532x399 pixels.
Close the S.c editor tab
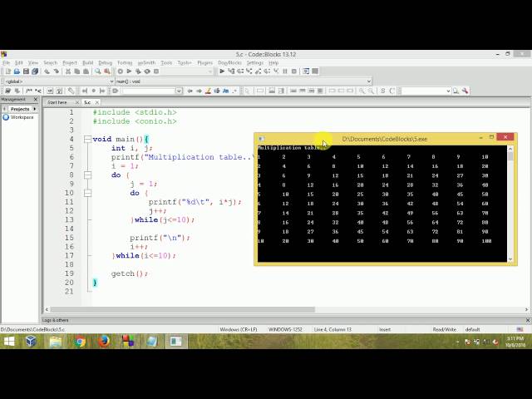(x=97, y=102)
